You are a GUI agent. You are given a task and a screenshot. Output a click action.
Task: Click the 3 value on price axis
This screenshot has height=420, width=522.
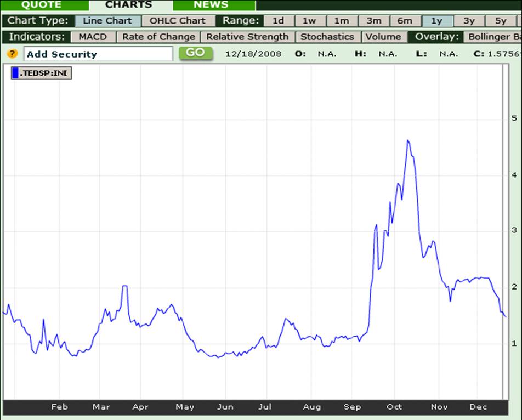click(514, 230)
